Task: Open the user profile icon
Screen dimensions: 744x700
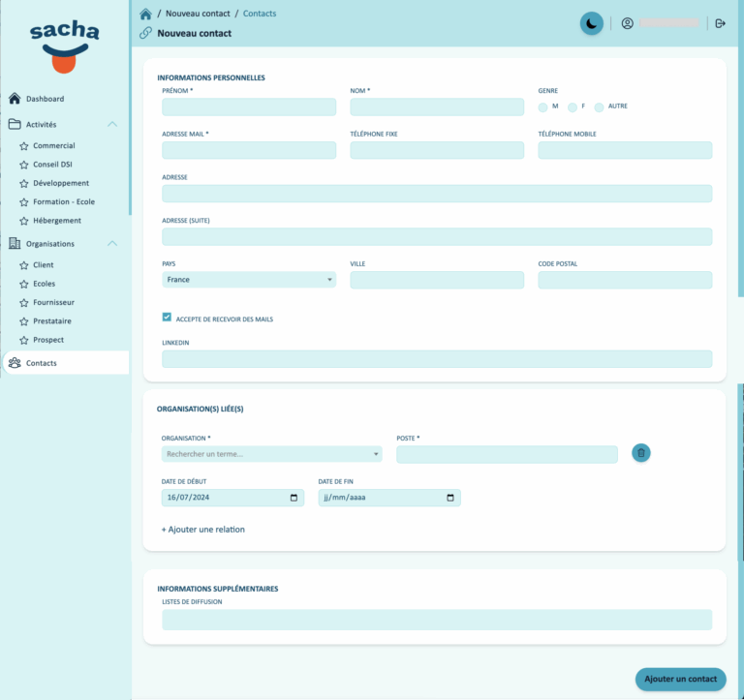Action: point(627,23)
